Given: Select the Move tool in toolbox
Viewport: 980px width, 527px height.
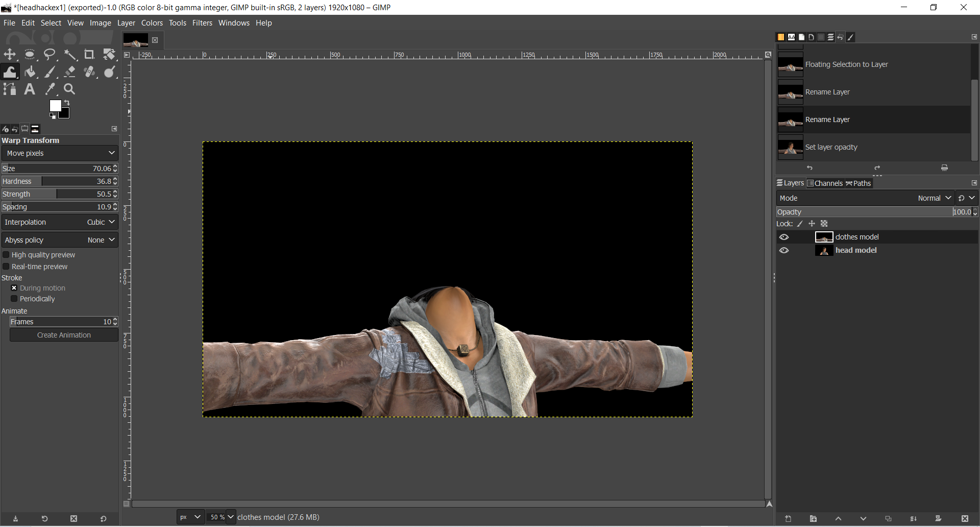Looking at the screenshot, I should point(10,55).
